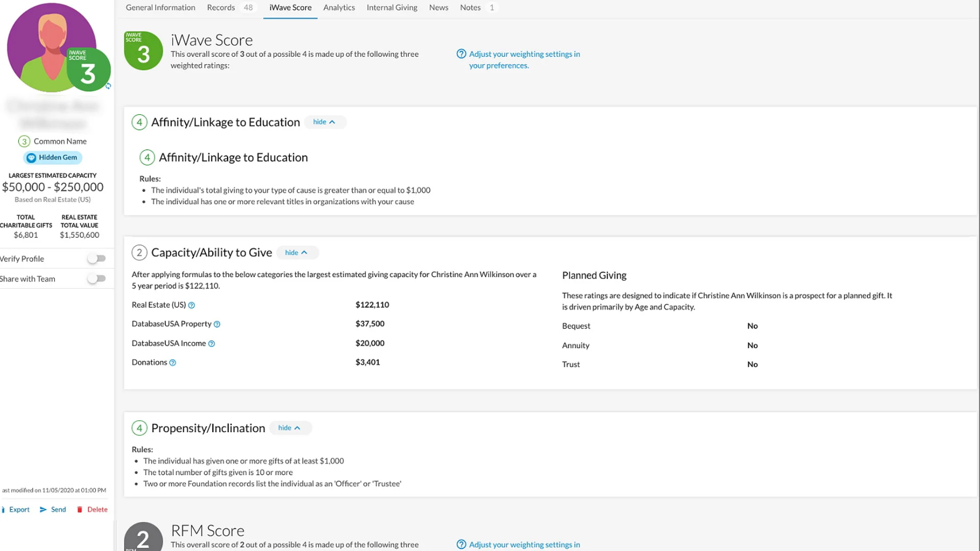Toggle the Verify Profile switch
This screenshot has height=551, width=980.
coord(96,259)
